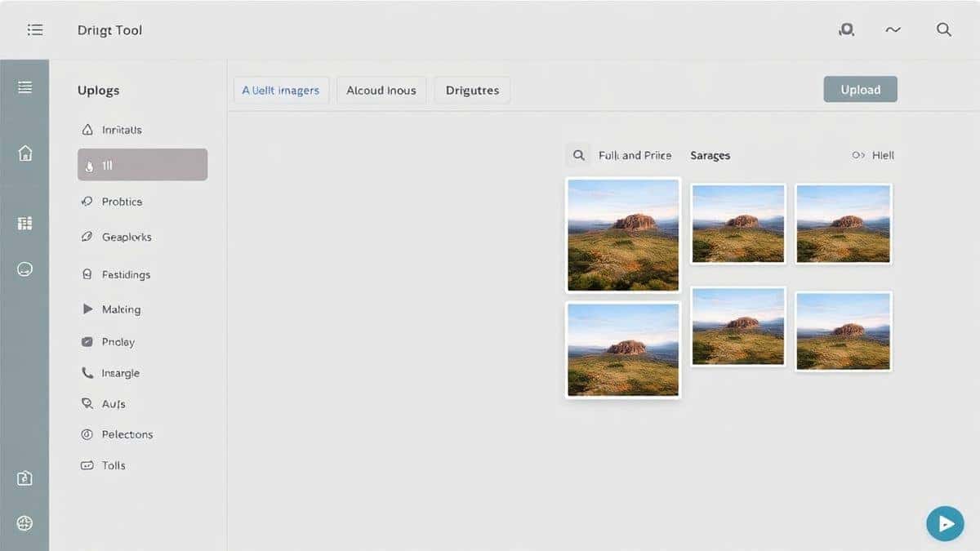980x551 pixels.
Task: Click the Tolls text in the sidebar
Action: click(x=114, y=465)
